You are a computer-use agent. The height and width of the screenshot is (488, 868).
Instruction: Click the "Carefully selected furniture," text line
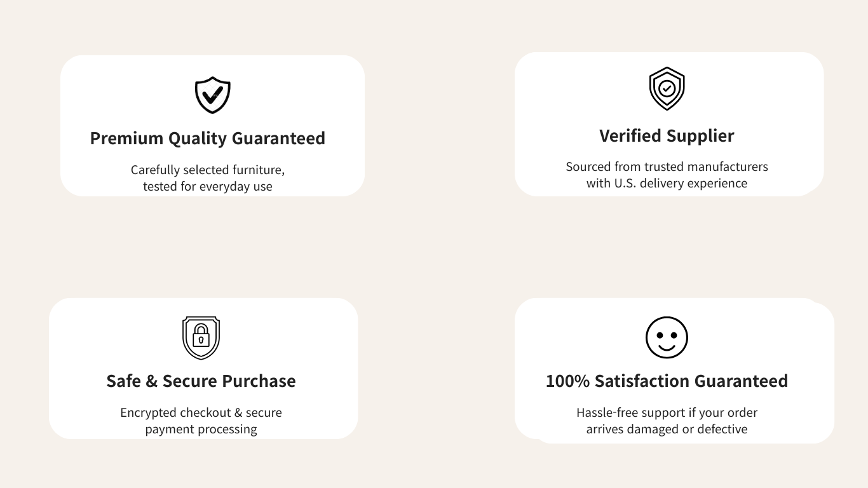207,170
